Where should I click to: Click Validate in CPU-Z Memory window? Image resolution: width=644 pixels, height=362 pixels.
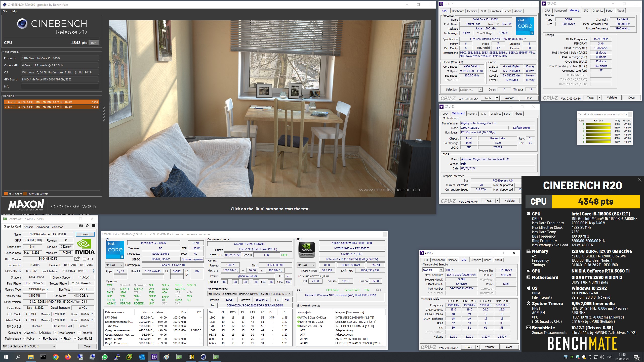612,98
